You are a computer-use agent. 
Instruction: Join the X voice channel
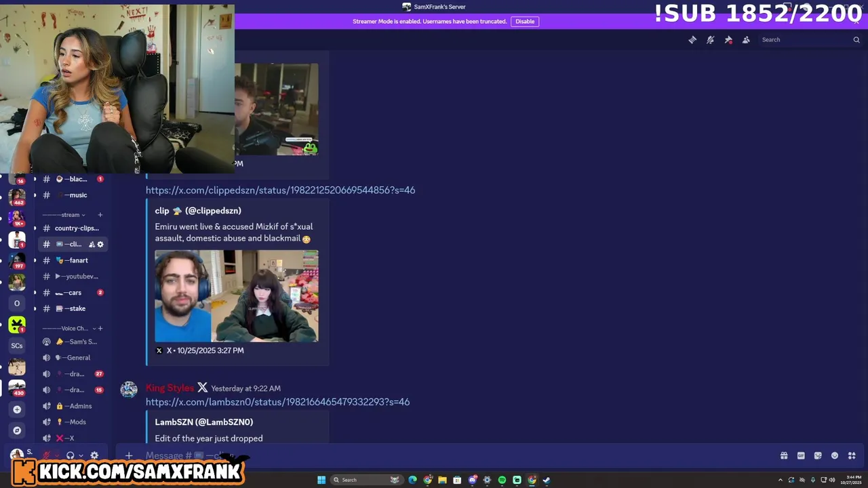click(73, 439)
